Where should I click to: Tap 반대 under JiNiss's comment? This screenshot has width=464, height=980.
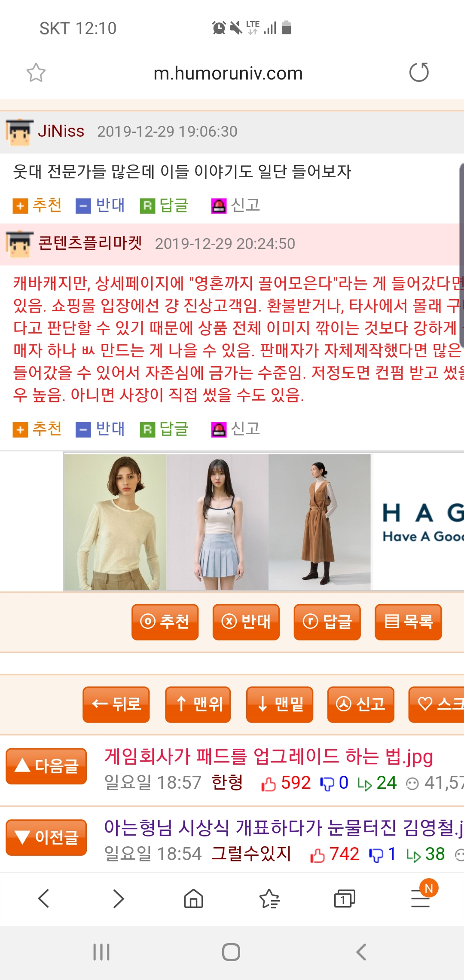(x=100, y=205)
